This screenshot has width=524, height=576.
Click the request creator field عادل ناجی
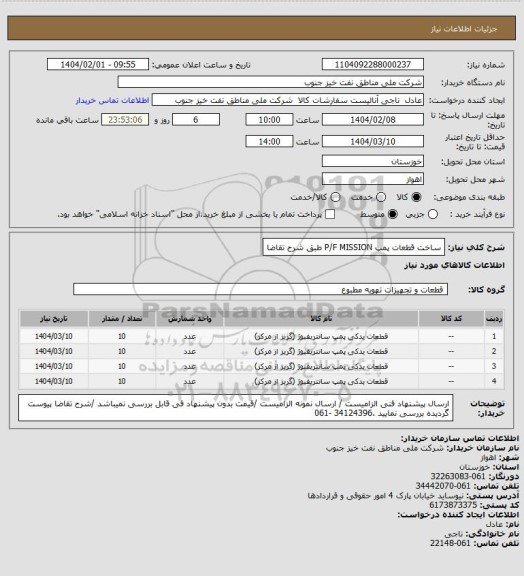(288, 100)
